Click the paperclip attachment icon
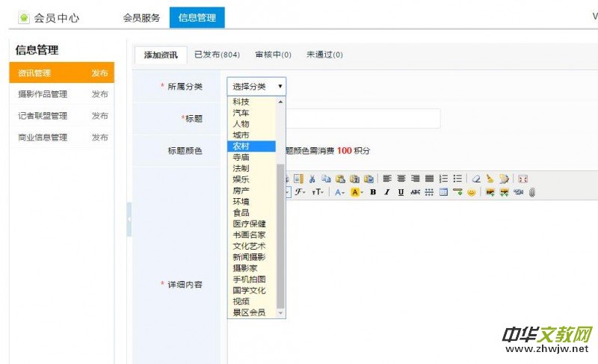The height and width of the screenshot is (364, 598). point(531,192)
